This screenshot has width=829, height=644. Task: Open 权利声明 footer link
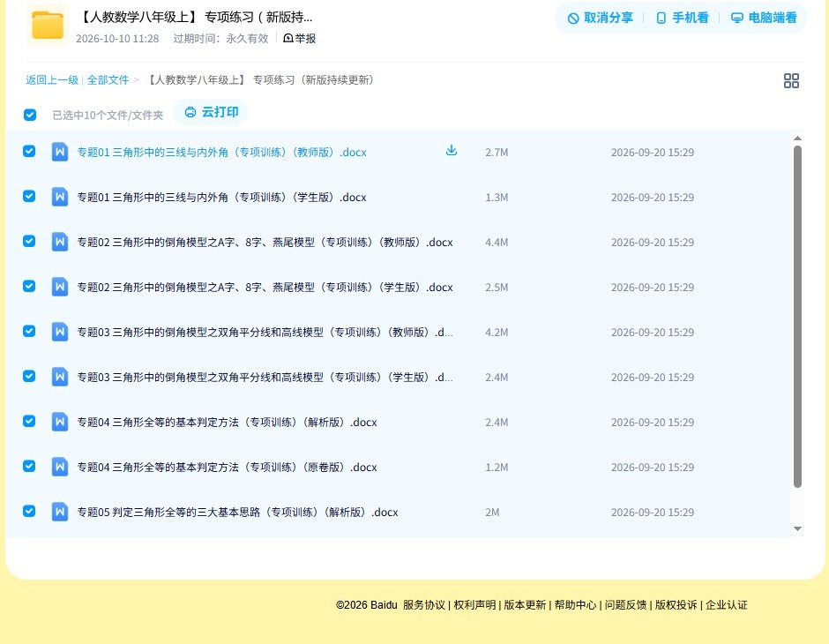[x=474, y=605]
